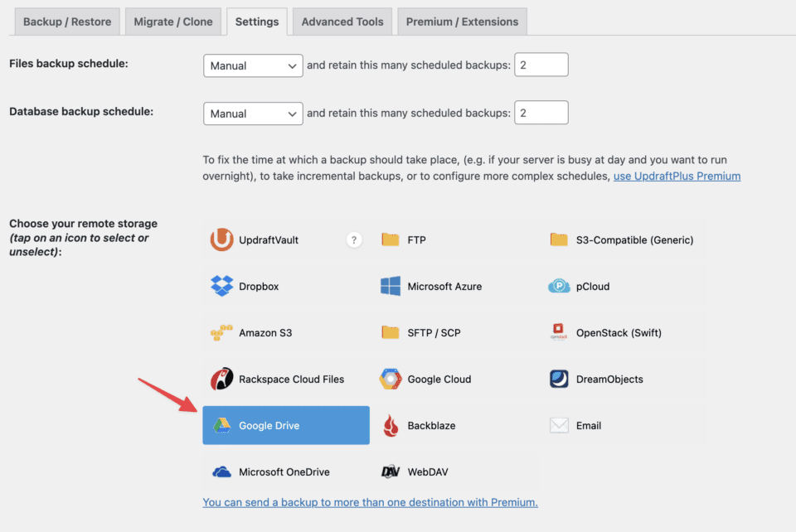Choose the FTP folder icon

(391, 239)
